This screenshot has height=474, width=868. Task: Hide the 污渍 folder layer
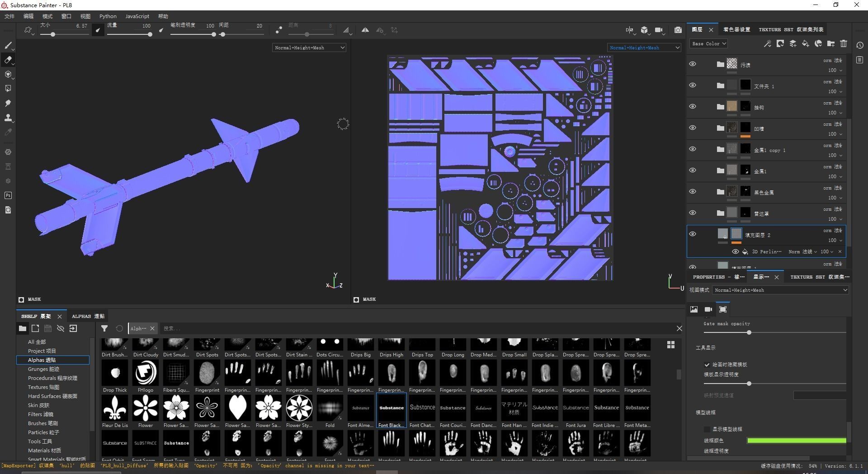(693, 64)
